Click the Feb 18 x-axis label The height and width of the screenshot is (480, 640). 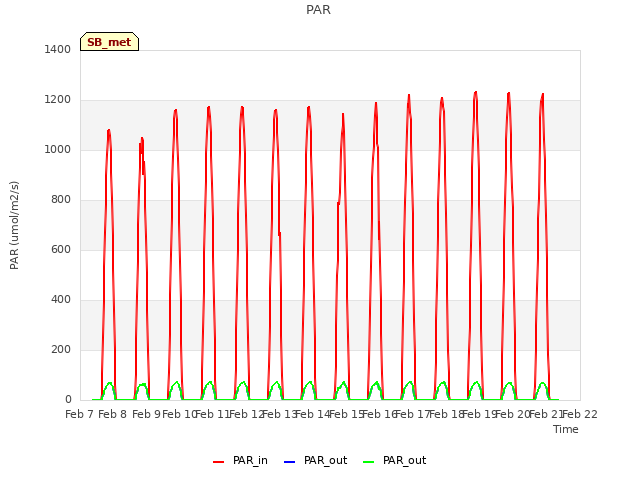point(447,414)
